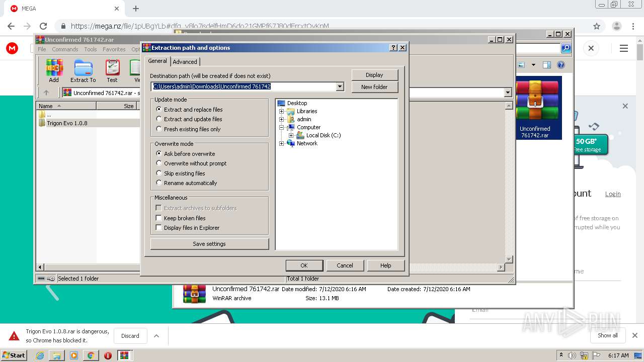Go up one level in WinRAR

pos(46,93)
